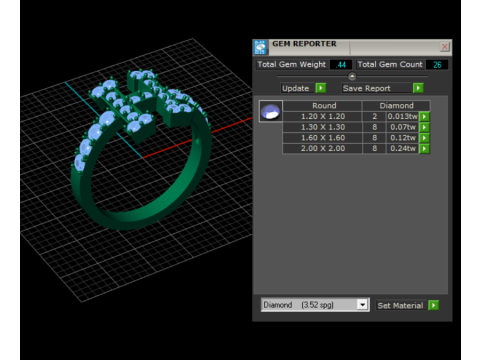The image size is (480, 360).
Task: Select the round gem thumbnail
Action: pyautogui.click(x=271, y=111)
